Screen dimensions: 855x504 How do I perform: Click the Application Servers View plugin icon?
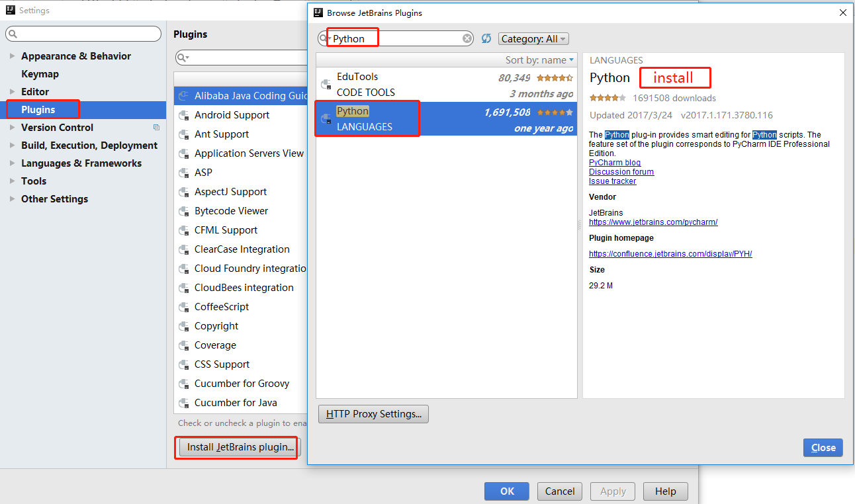pos(185,153)
